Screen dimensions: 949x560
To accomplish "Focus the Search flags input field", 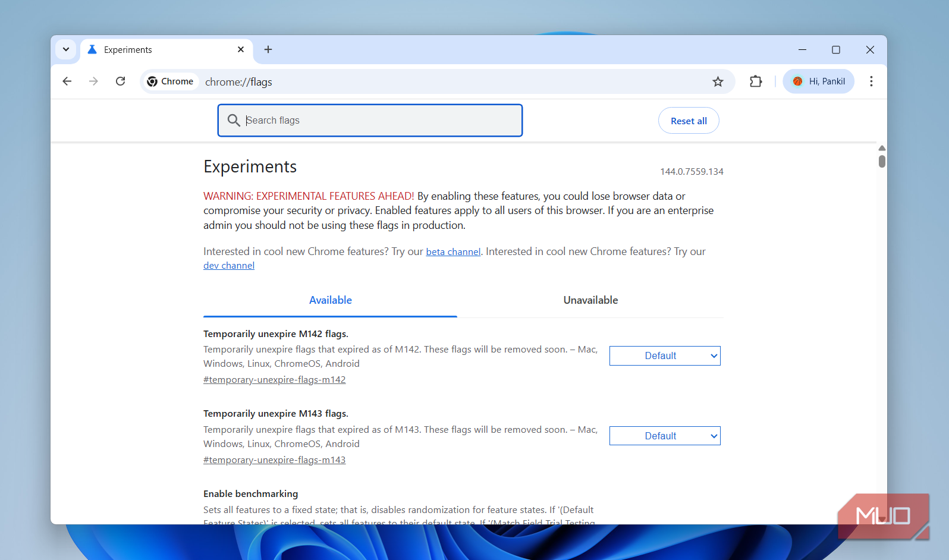I will pos(370,121).
